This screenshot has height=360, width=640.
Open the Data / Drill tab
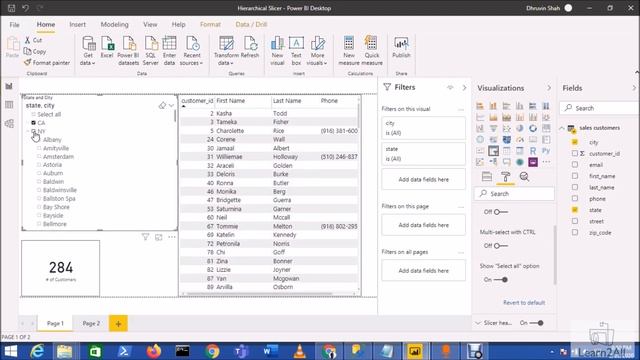click(251, 24)
